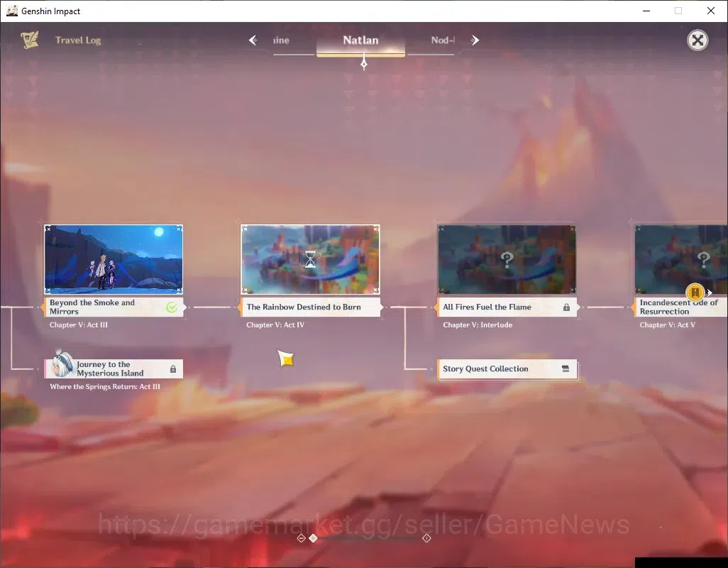
Task: Click the green completed checkmark on Beyond the Smoke
Action: click(x=172, y=307)
